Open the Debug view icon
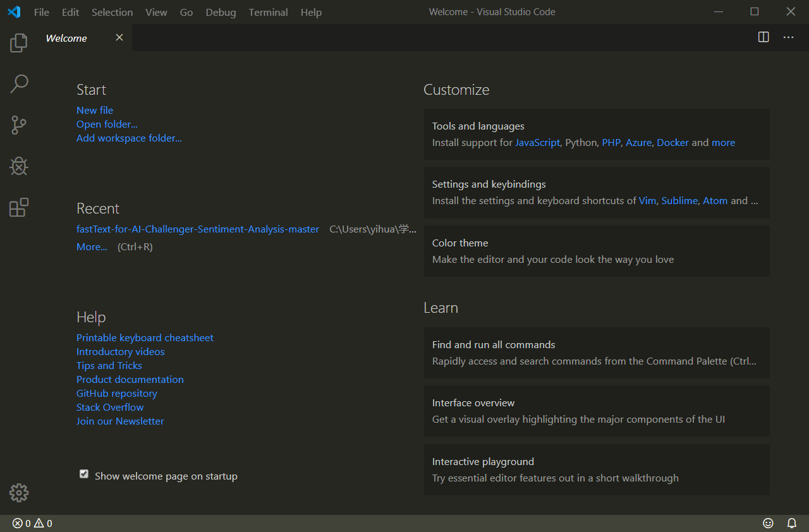 [x=19, y=166]
